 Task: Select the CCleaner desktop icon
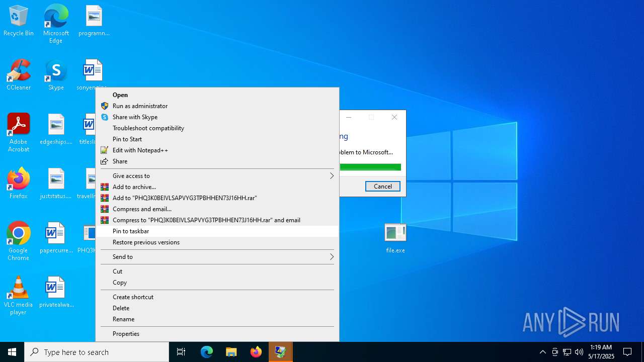point(19,75)
